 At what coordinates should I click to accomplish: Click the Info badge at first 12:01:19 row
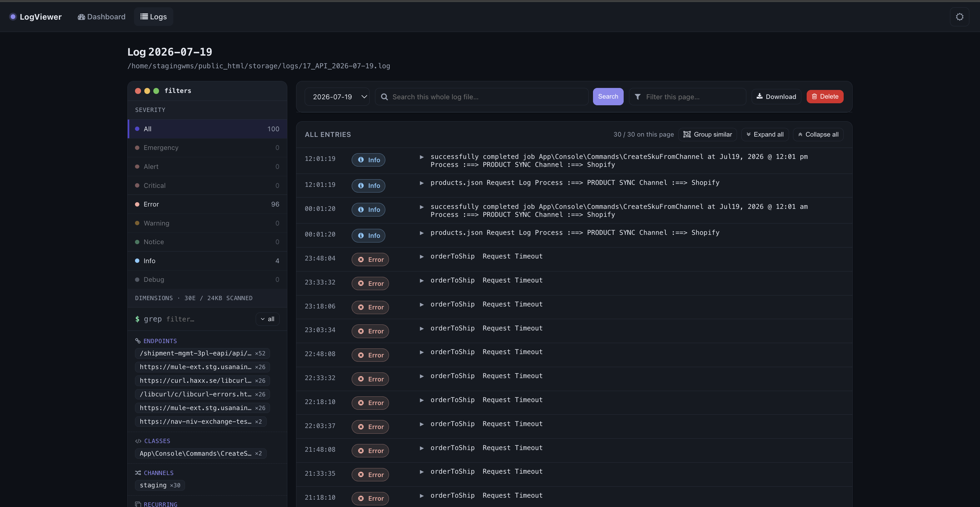[368, 160]
